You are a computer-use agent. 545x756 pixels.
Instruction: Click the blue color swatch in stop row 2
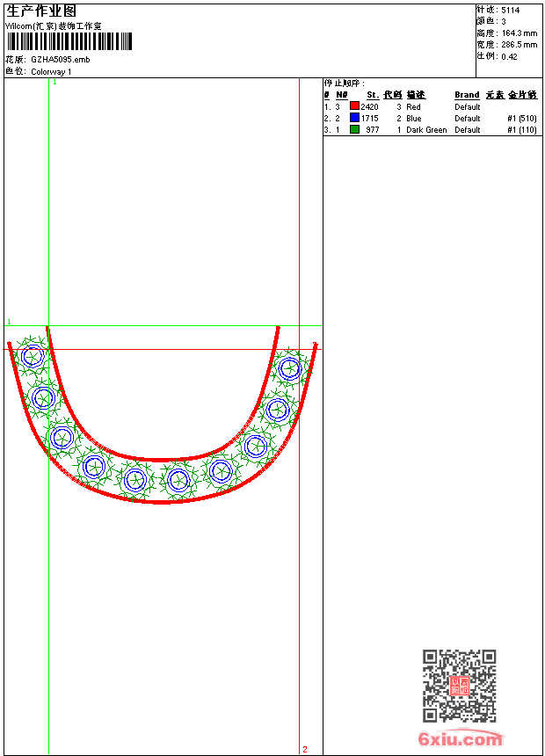(x=354, y=118)
